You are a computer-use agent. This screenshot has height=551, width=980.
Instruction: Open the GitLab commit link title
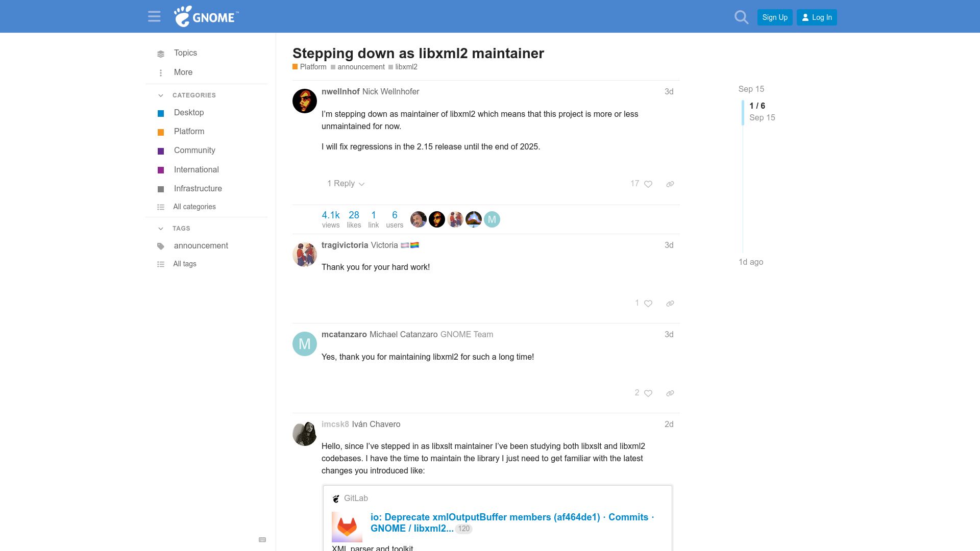512,522
